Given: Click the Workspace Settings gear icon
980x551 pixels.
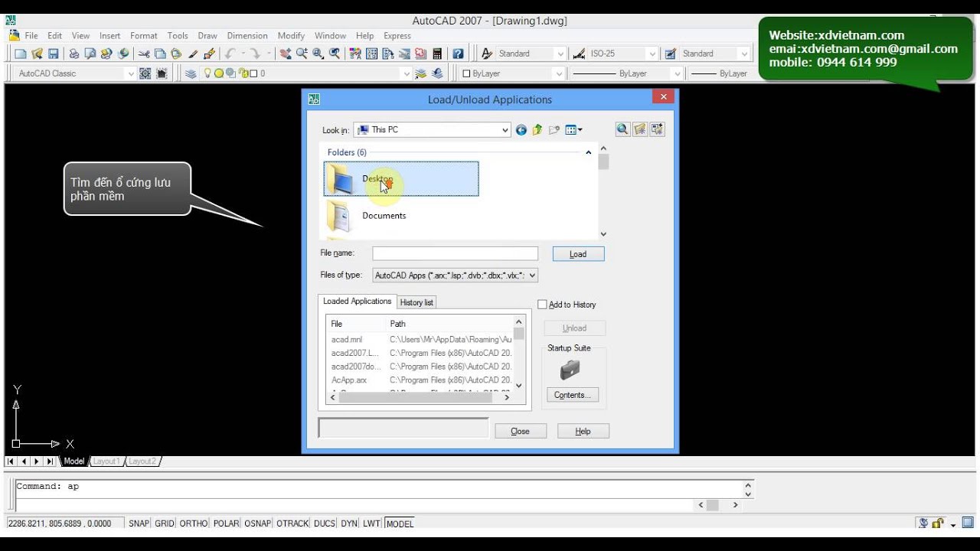Looking at the screenshot, I should [145, 73].
